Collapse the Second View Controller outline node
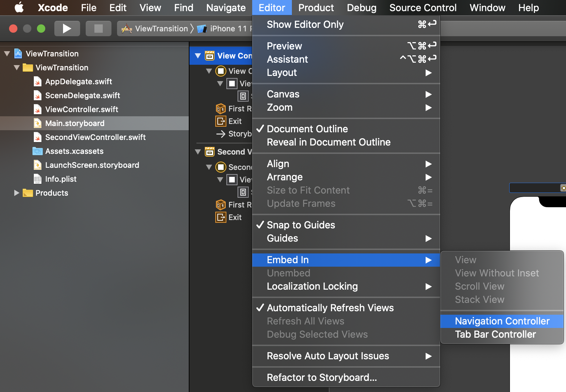Image resolution: width=566 pixels, height=392 pixels. click(209, 167)
